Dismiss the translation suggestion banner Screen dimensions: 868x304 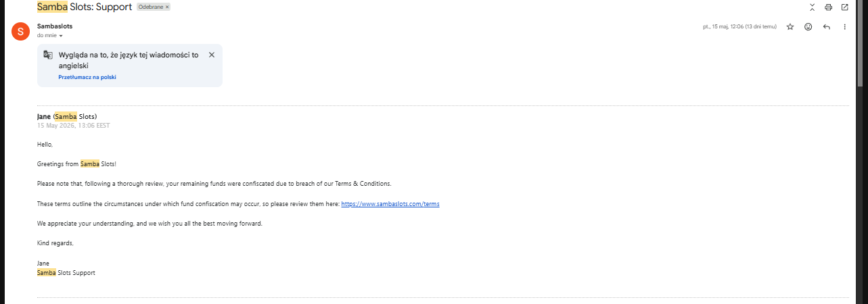point(212,55)
